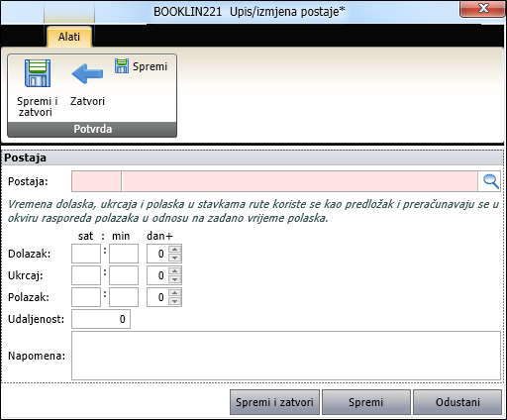The image size is (507, 420).
Task: Click the bottom Spremi button
Action: (366, 402)
